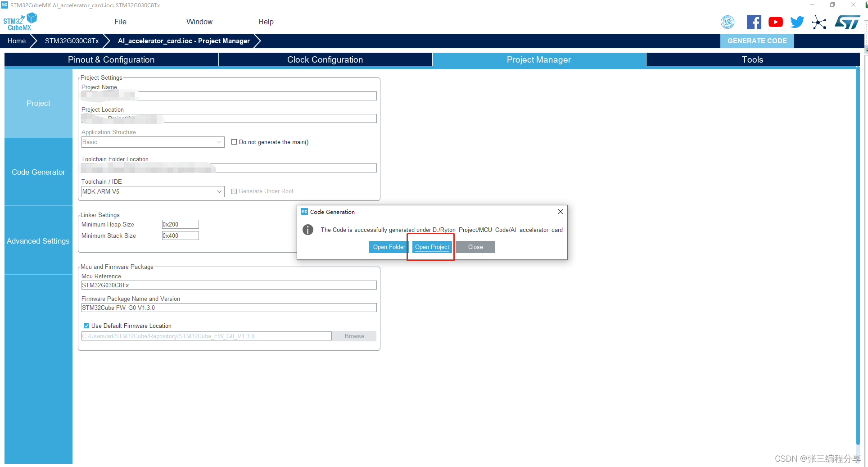Click the STM32CubeMX logo icon
This screenshot has width=868, height=467.
click(20, 22)
